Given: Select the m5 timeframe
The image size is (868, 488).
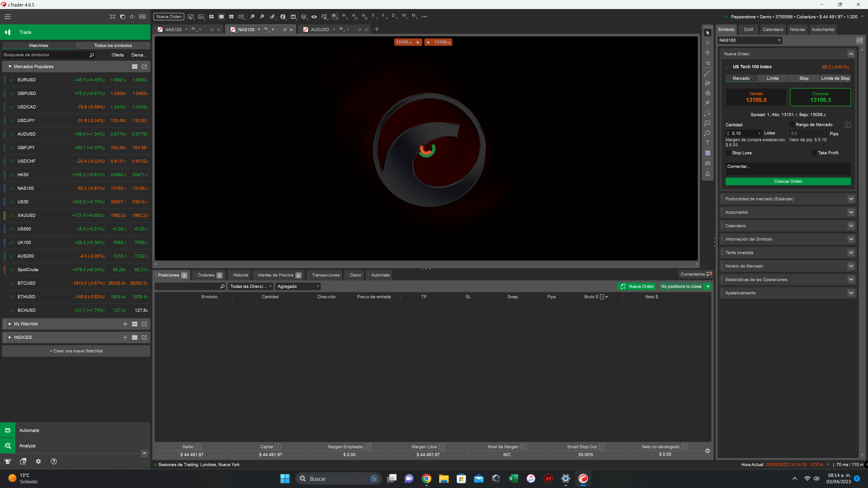Looking at the screenshot, I should (345, 16).
